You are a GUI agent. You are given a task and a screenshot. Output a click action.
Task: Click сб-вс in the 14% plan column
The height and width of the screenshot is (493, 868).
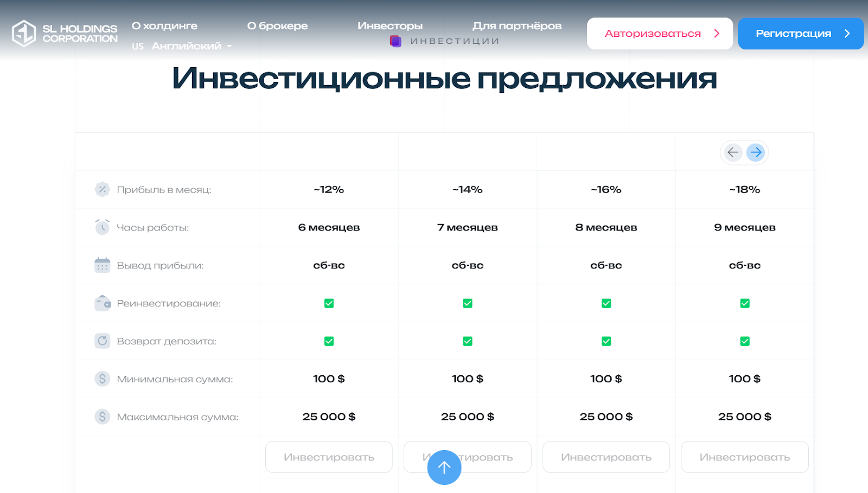(x=468, y=265)
